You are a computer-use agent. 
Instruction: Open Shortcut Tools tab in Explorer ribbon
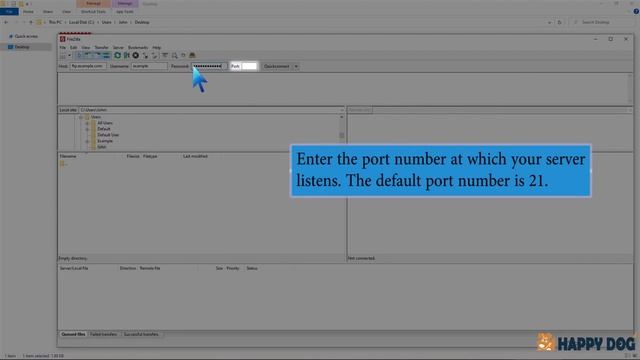[x=93, y=11]
